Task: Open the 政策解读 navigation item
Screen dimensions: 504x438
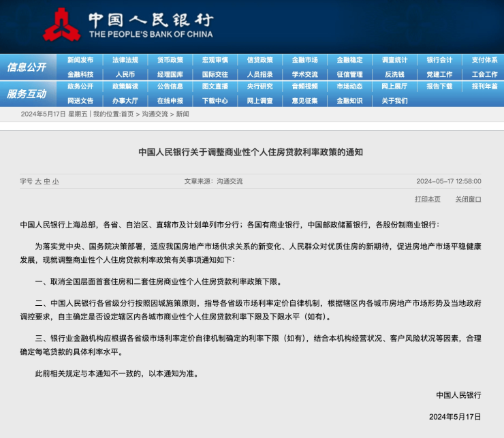Action: [125, 87]
